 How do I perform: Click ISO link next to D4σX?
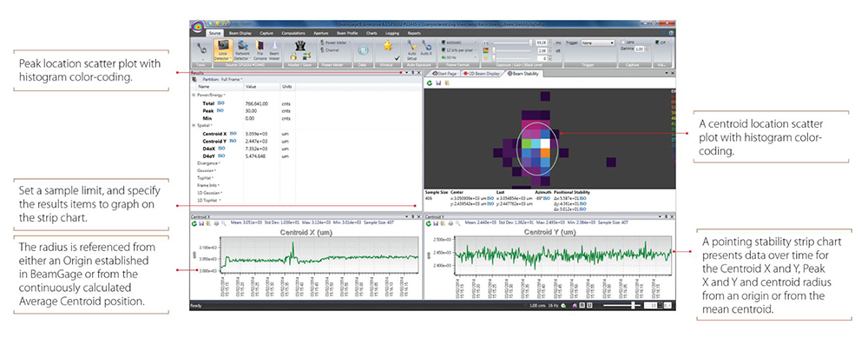(x=221, y=149)
